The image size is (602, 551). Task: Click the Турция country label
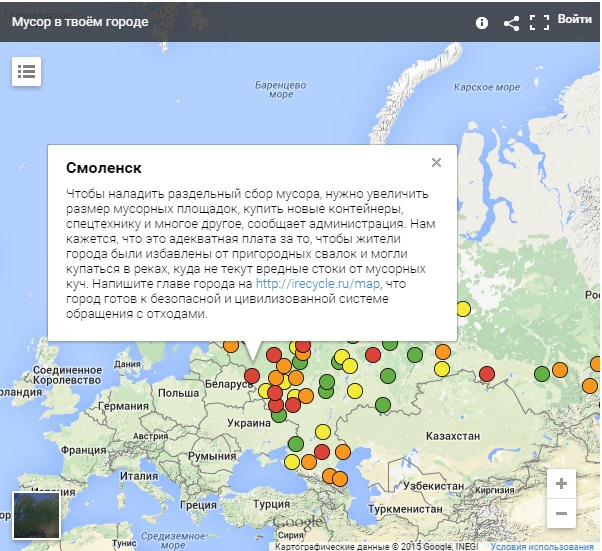pyautogui.click(x=271, y=504)
